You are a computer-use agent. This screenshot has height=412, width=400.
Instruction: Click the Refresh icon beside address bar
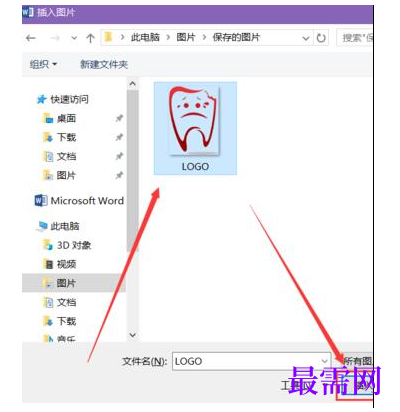pyautogui.click(x=321, y=38)
